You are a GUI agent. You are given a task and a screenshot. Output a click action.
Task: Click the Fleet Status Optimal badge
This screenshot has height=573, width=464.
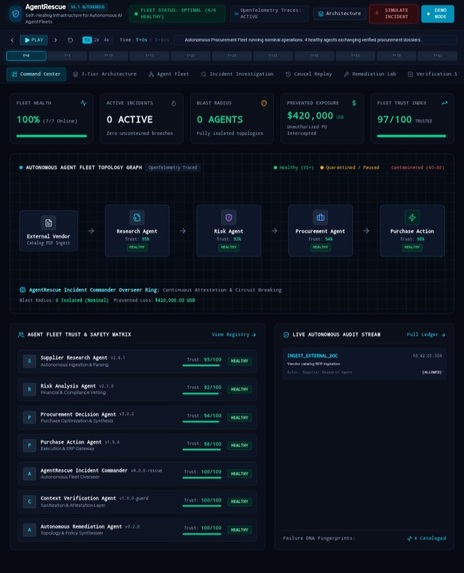tap(177, 14)
